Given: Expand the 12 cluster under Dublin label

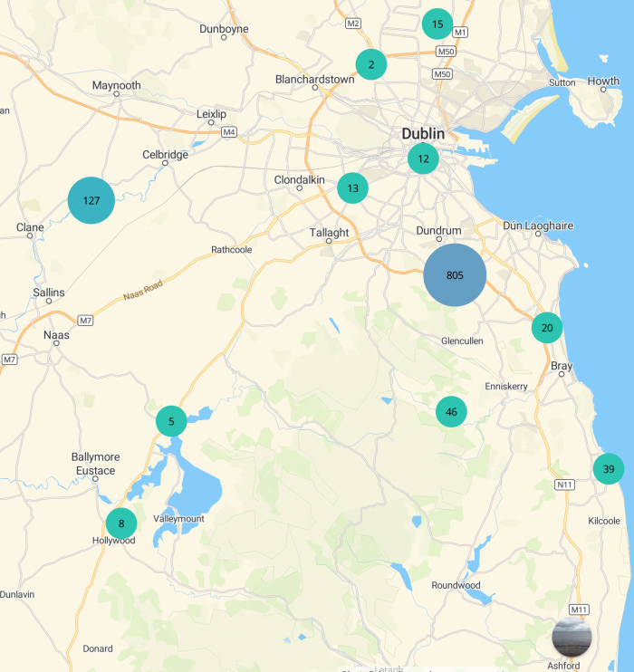Looking at the screenshot, I should click(423, 159).
